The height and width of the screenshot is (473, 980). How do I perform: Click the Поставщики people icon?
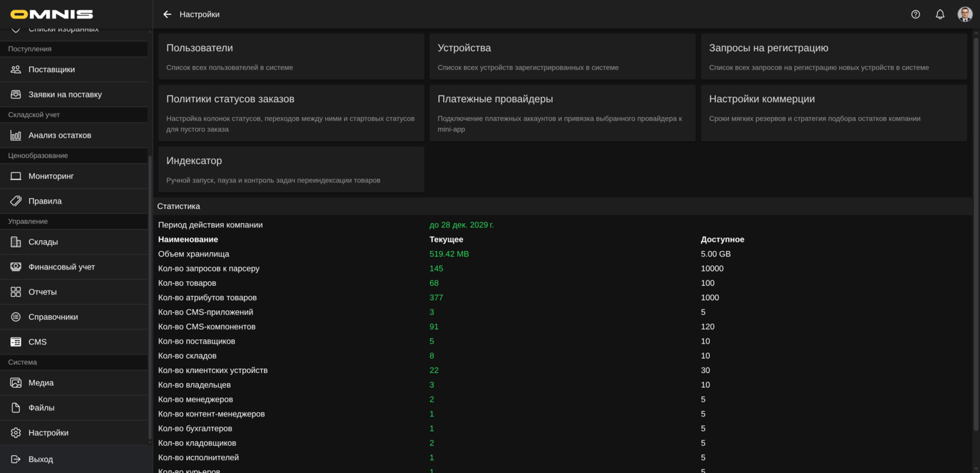point(16,69)
